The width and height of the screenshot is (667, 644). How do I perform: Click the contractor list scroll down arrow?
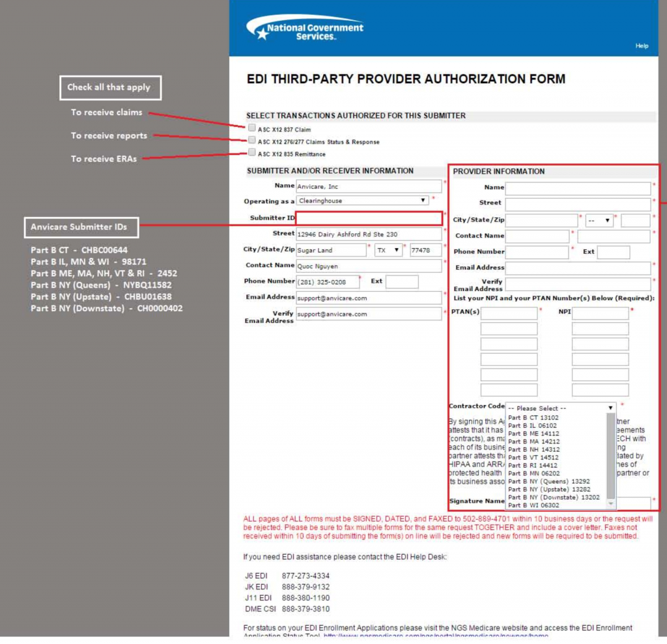[611, 503]
